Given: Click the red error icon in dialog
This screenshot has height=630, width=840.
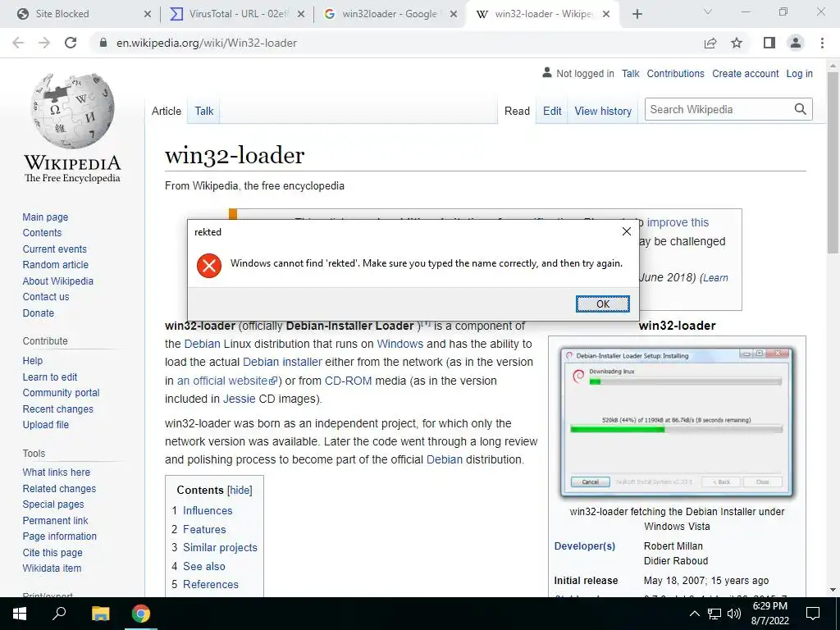Looking at the screenshot, I should click(x=209, y=265).
